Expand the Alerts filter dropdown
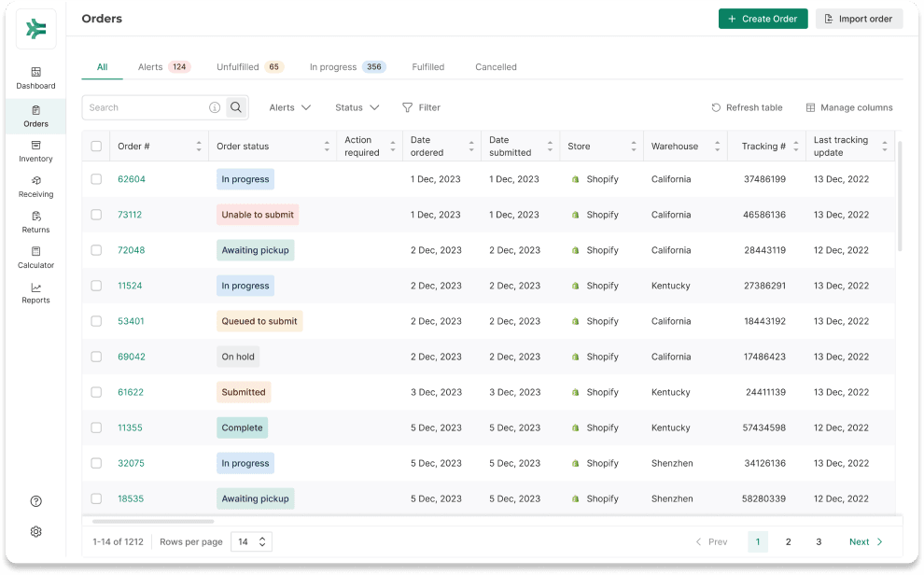 pos(289,107)
